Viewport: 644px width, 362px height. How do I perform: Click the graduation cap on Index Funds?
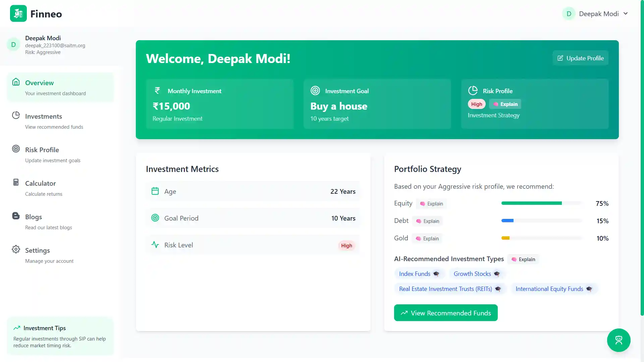[436, 274]
